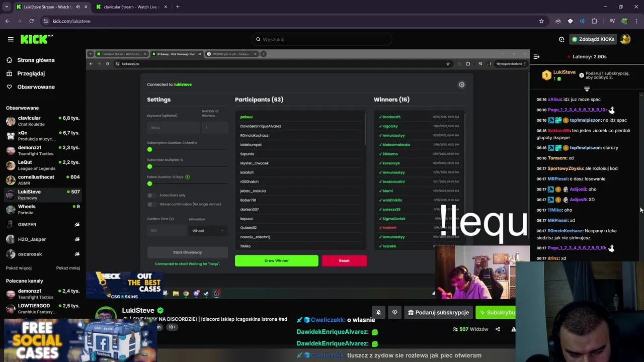Click participant Myster_Owocek

[254, 163]
